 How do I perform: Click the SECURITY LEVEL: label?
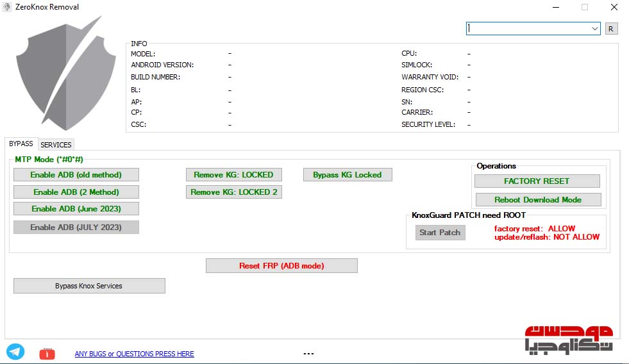coord(428,125)
